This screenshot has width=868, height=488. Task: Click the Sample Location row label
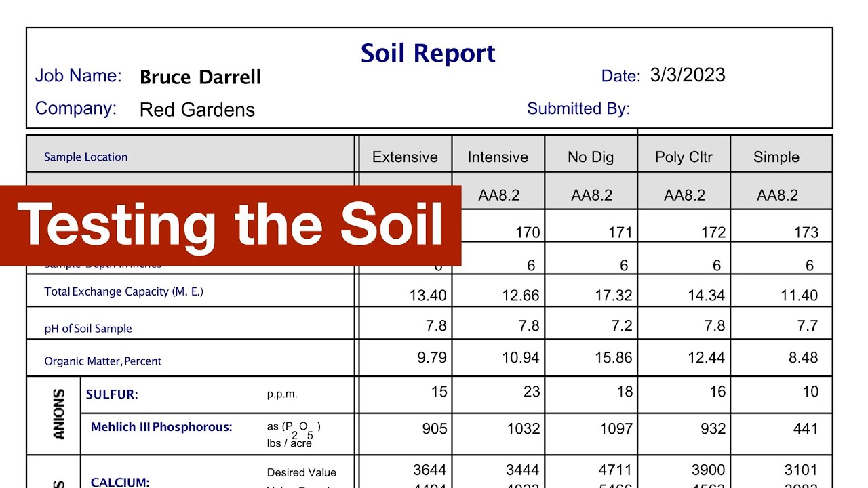pos(85,157)
